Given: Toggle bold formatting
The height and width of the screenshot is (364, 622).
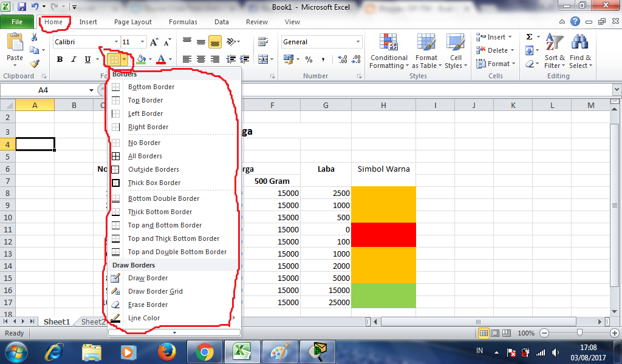Looking at the screenshot, I should tap(59, 59).
